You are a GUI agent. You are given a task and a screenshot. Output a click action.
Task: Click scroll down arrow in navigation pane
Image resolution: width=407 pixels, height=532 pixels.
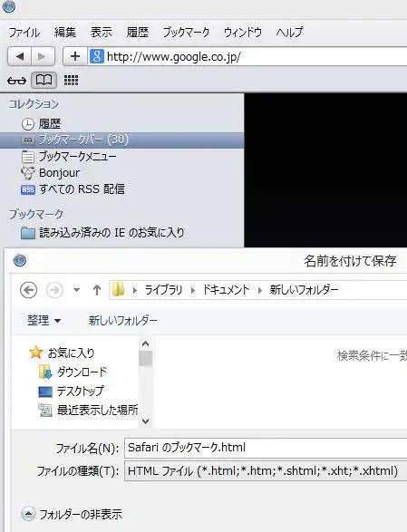click(146, 421)
